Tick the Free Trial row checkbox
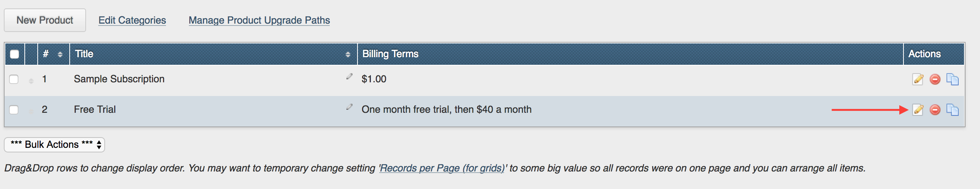980x189 pixels. (x=14, y=110)
